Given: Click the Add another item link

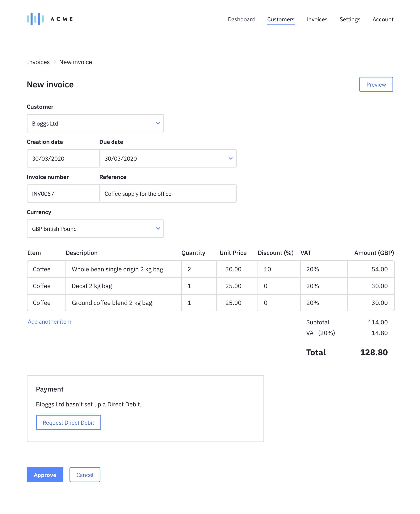Looking at the screenshot, I should [x=49, y=321].
